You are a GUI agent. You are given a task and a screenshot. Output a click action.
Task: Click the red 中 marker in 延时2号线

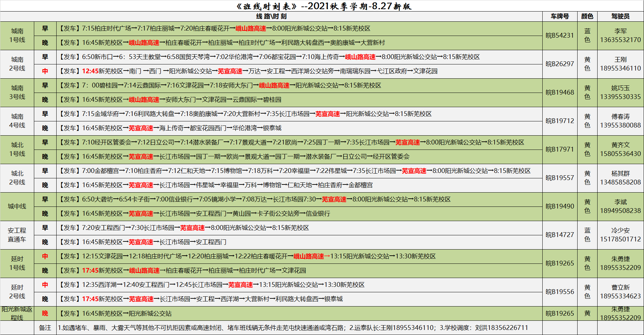click(x=45, y=285)
